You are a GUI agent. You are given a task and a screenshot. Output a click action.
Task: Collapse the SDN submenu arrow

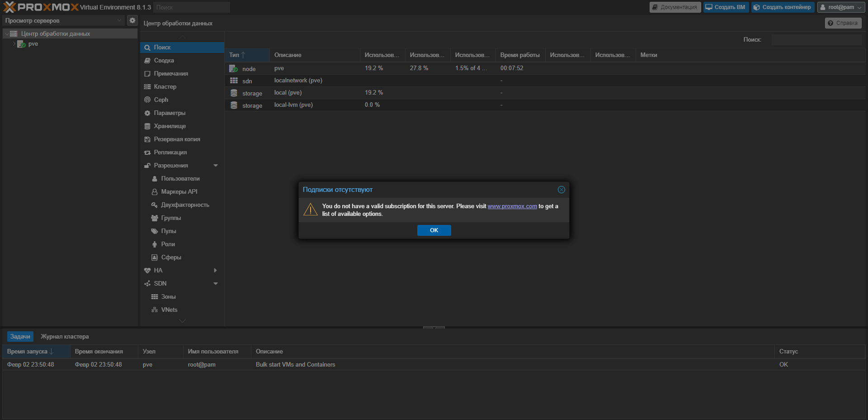click(x=216, y=284)
